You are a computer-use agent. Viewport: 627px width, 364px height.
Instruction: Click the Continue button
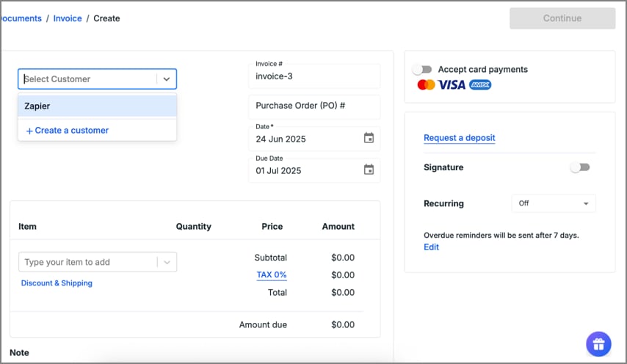[x=562, y=18]
